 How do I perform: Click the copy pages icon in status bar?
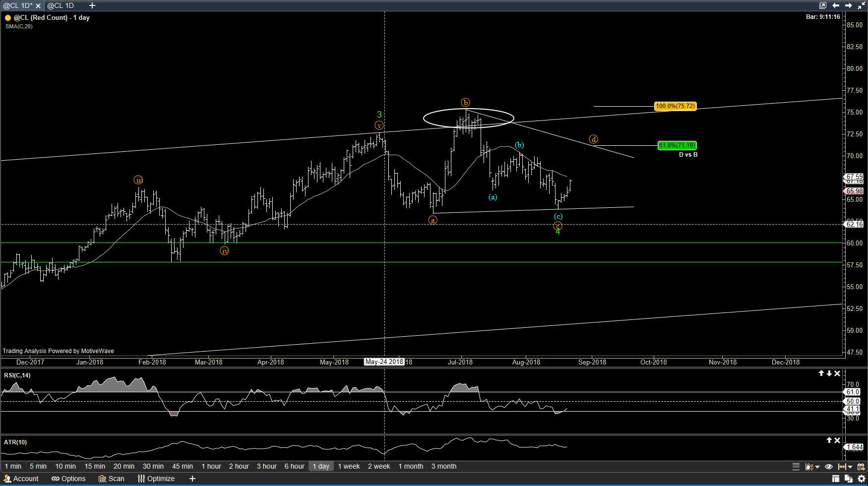point(849,479)
